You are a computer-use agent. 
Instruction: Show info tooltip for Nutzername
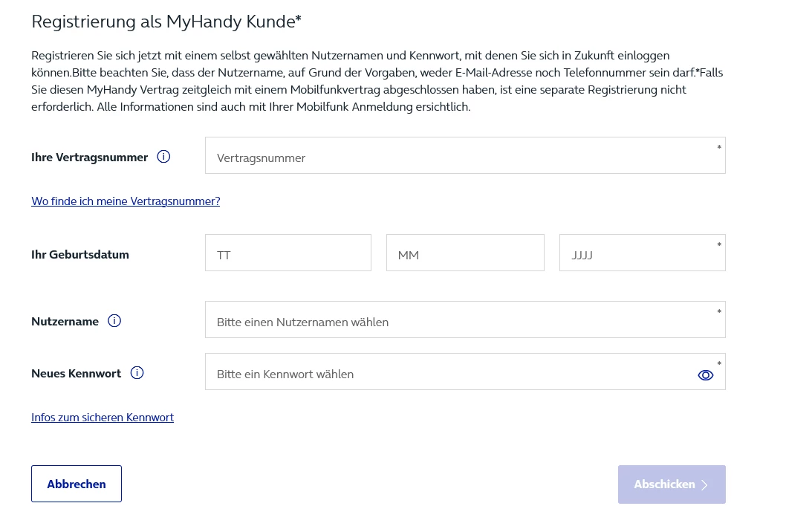pyautogui.click(x=114, y=321)
